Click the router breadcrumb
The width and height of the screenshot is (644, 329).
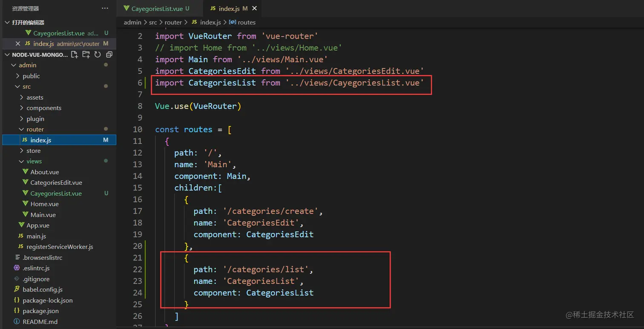tap(173, 22)
